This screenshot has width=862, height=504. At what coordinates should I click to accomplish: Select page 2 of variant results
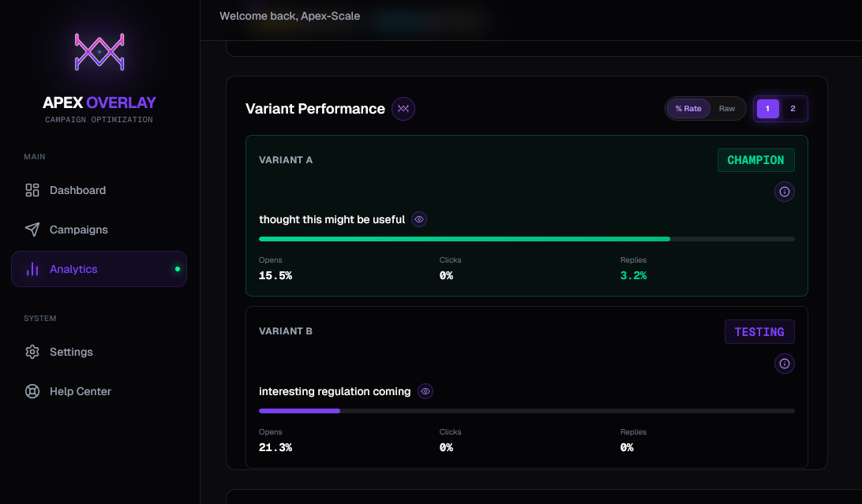tap(793, 108)
